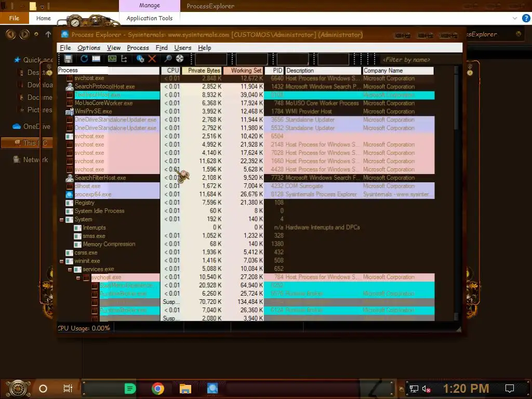Image resolution: width=532 pixels, height=399 pixels.
Task: Click the Explorer Up arrow
Action: pos(48,34)
